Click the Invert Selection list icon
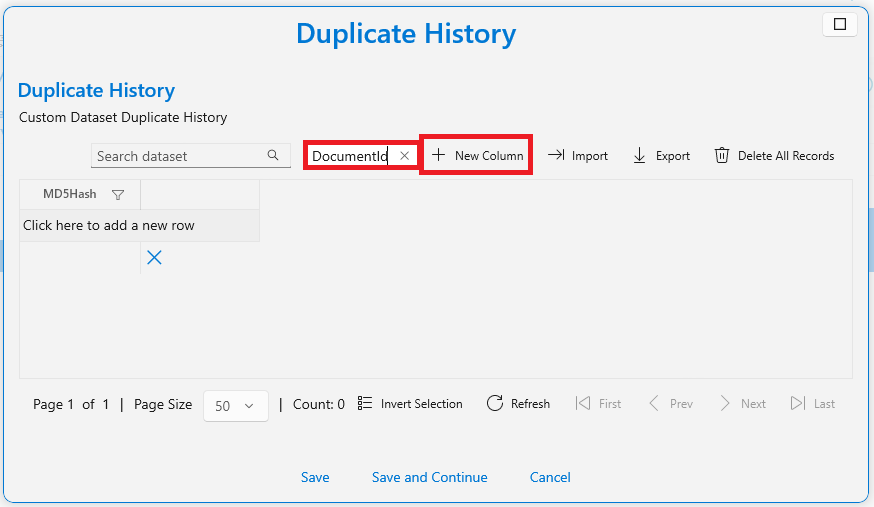Viewport: 874px width, 507px height. click(365, 403)
